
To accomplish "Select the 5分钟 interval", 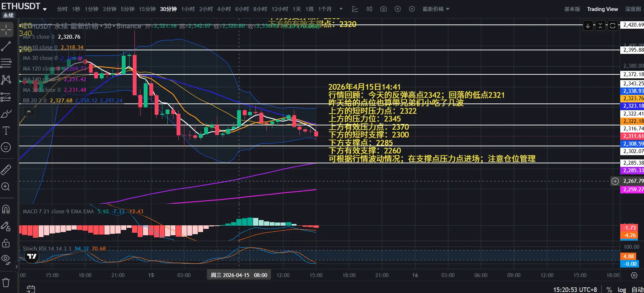I will click(128, 9).
